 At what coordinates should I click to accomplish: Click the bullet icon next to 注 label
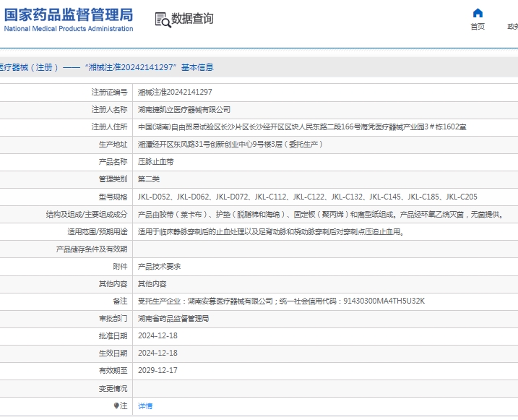(x=116, y=406)
